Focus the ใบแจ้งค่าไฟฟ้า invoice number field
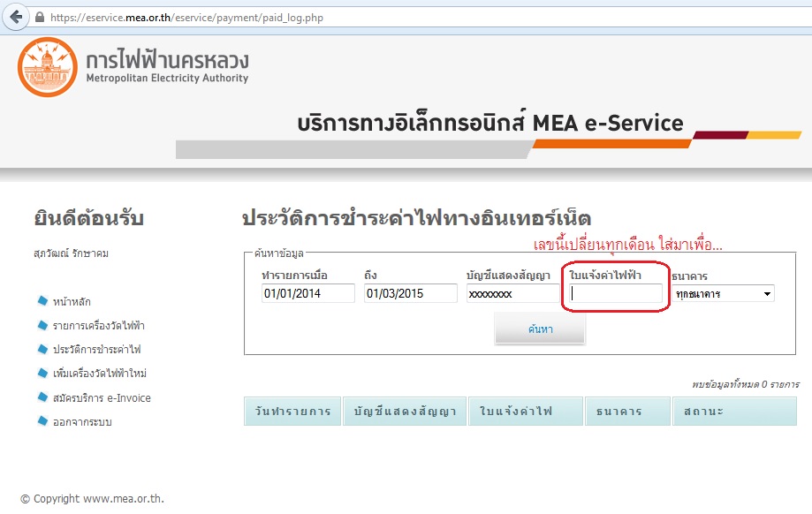Image resolution: width=812 pixels, height=514 pixels. (x=616, y=293)
